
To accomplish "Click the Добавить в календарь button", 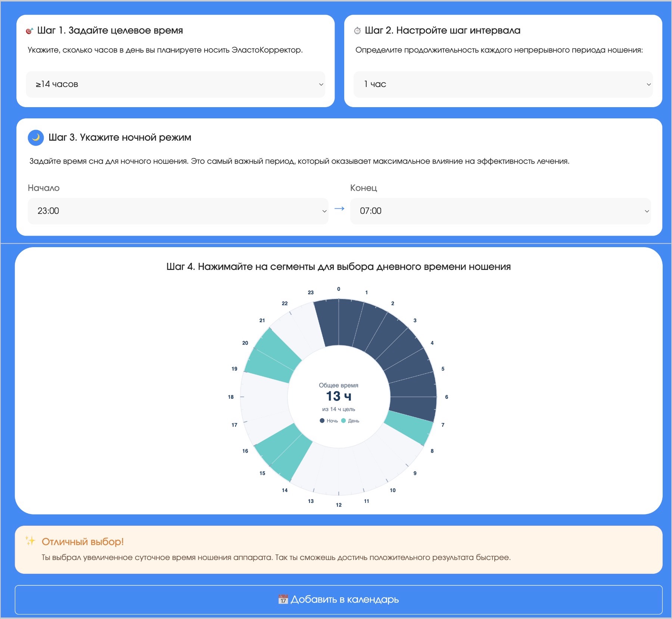I will pos(339,600).
